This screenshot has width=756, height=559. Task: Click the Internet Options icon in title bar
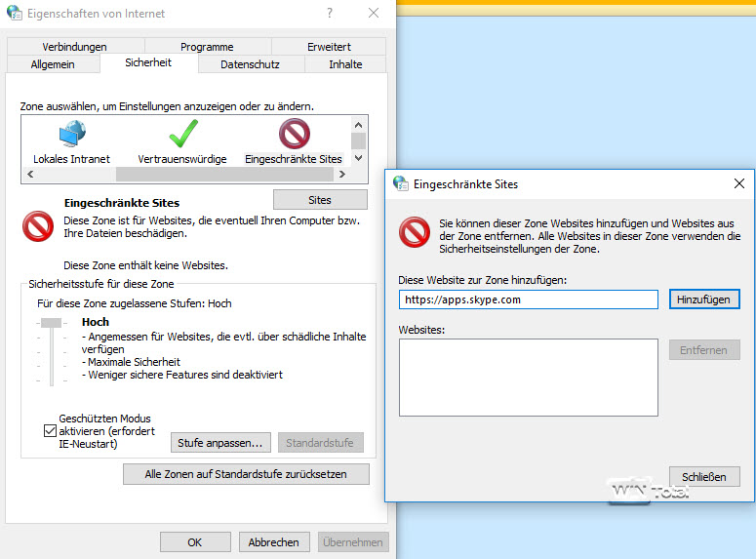(x=15, y=13)
